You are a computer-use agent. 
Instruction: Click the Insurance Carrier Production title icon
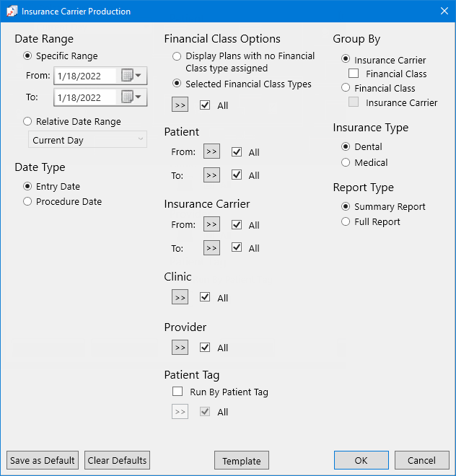12,12
